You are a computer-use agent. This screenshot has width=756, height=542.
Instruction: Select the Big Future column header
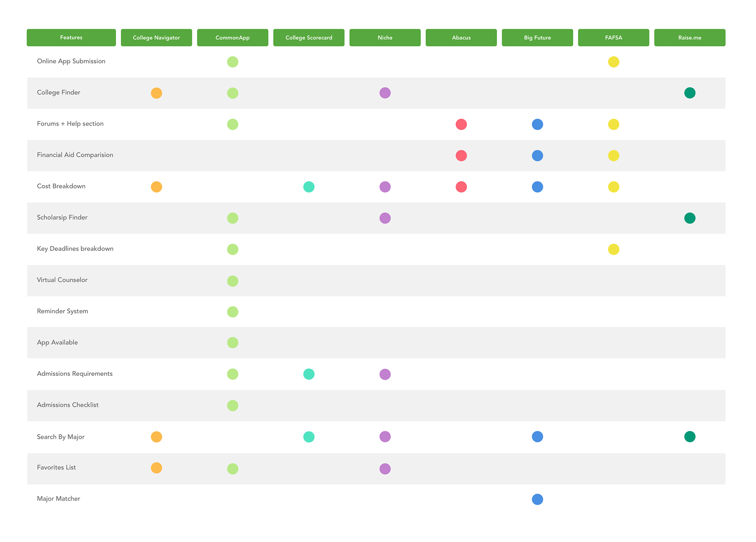pyautogui.click(x=537, y=37)
